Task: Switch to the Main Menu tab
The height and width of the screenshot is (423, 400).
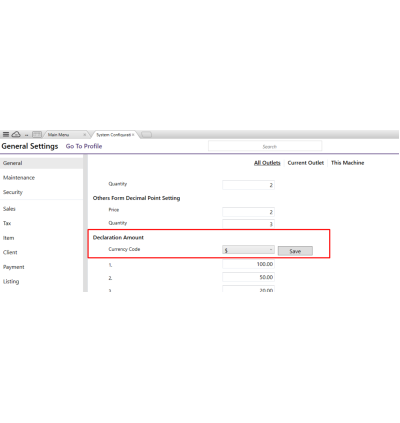Action: 58,135
